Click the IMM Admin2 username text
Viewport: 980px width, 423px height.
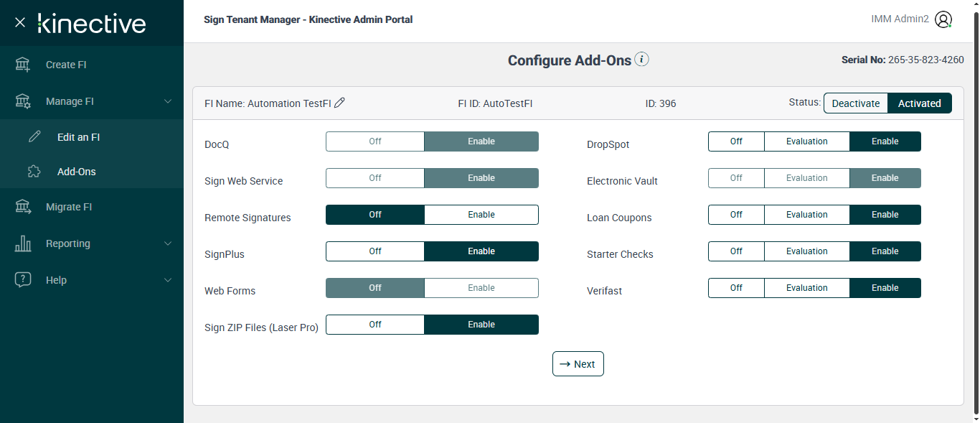900,19
